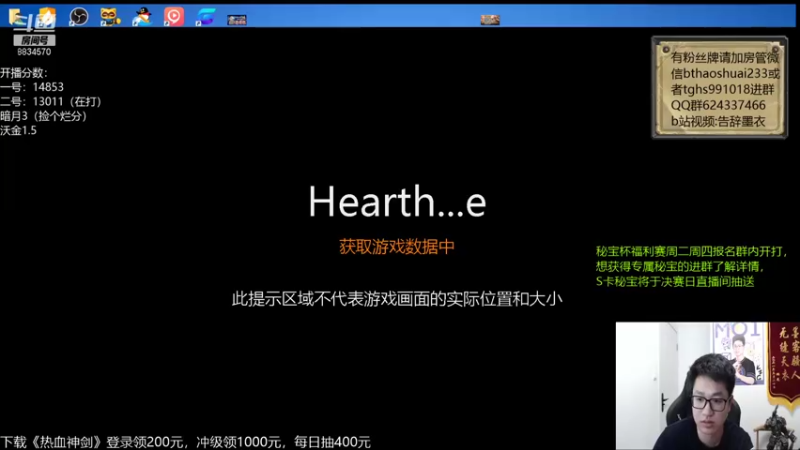Open the OBS Studio desktop shortcut
The height and width of the screenshot is (450, 800).
point(79,16)
